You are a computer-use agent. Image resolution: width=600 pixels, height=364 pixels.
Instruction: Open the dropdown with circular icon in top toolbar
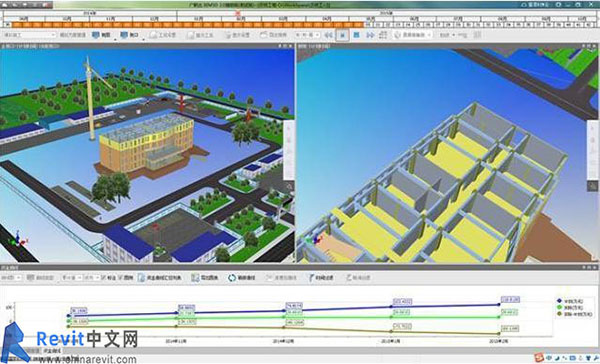coord(412,35)
